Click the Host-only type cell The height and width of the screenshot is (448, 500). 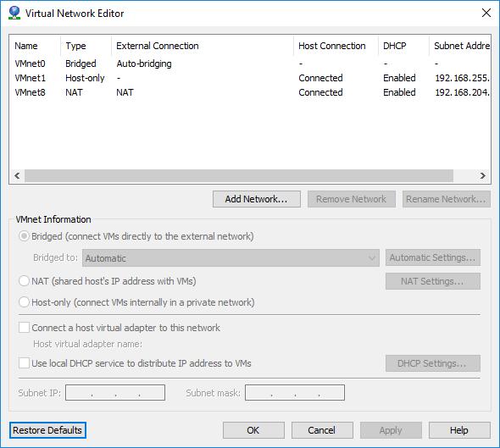tap(85, 78)
